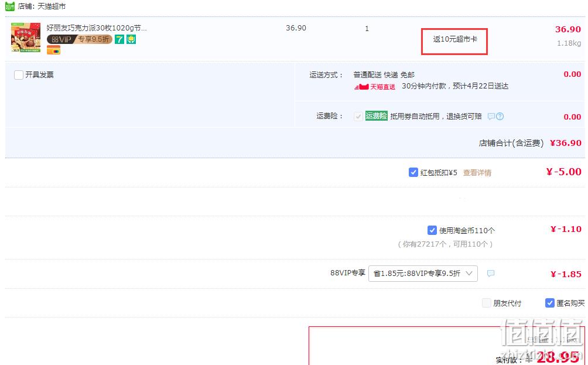Viewport: 588px width, 365px height.
Task: Click the 天猫直送 delivery logo
Action: coord(375,87)
